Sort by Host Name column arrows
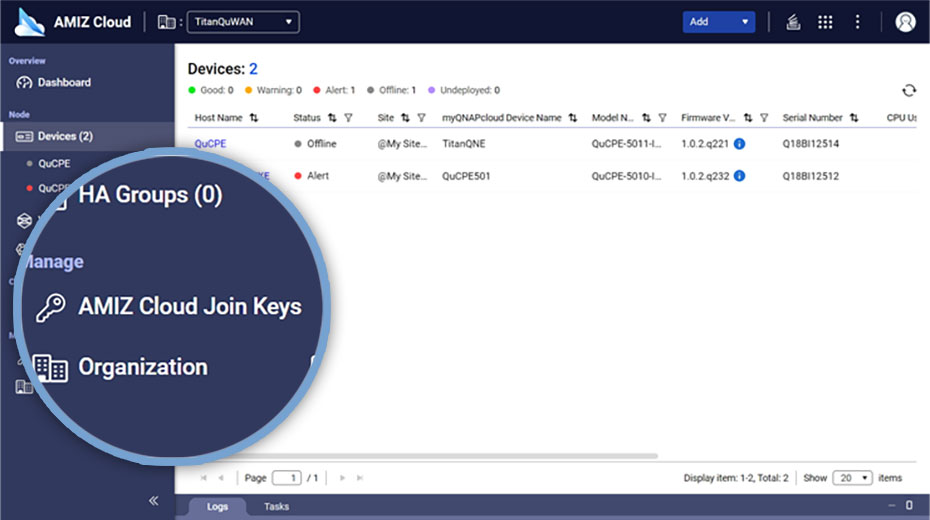 pos(254,118)
